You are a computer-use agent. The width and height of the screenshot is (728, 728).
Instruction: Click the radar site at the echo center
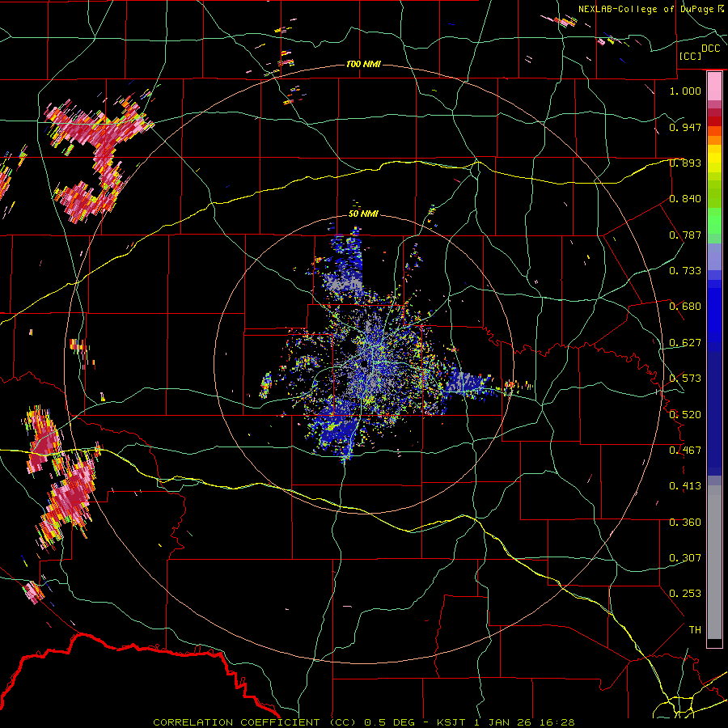365,366
